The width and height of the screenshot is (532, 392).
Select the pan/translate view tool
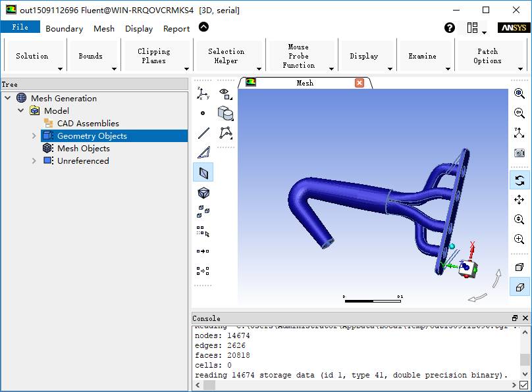(519, 200)
